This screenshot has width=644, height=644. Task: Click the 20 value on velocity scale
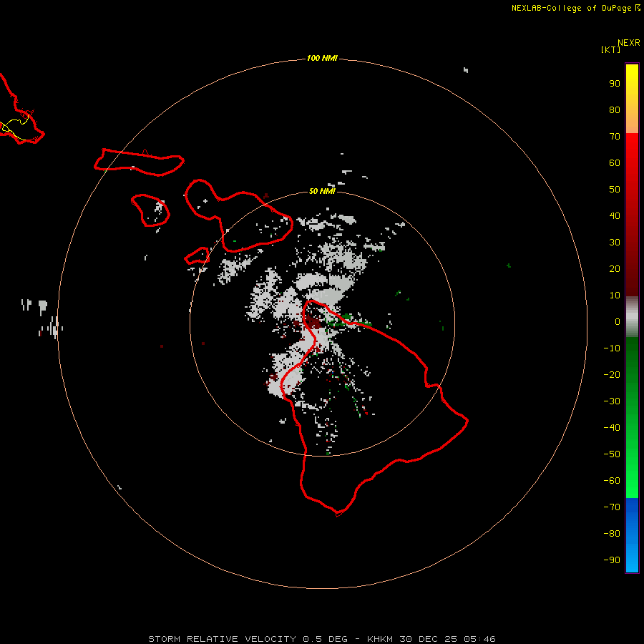[615, 269]
